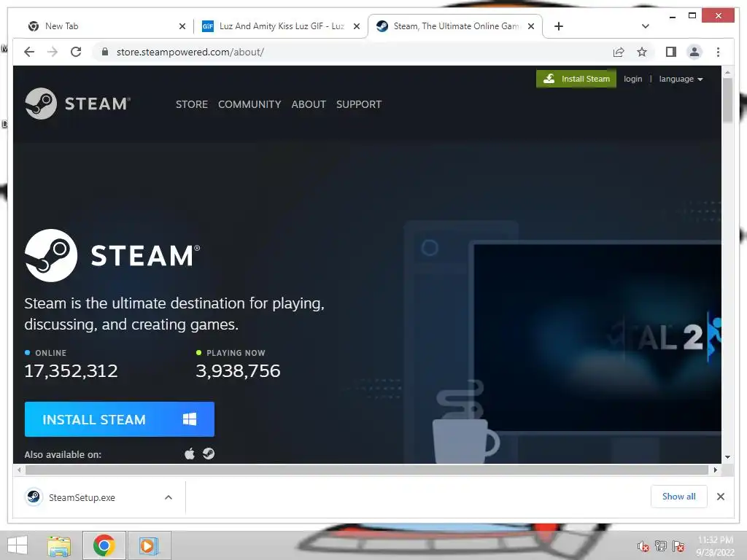The image size is (747, 560).
Task: Click the large Steam hero logo
Action: (112, 256)
